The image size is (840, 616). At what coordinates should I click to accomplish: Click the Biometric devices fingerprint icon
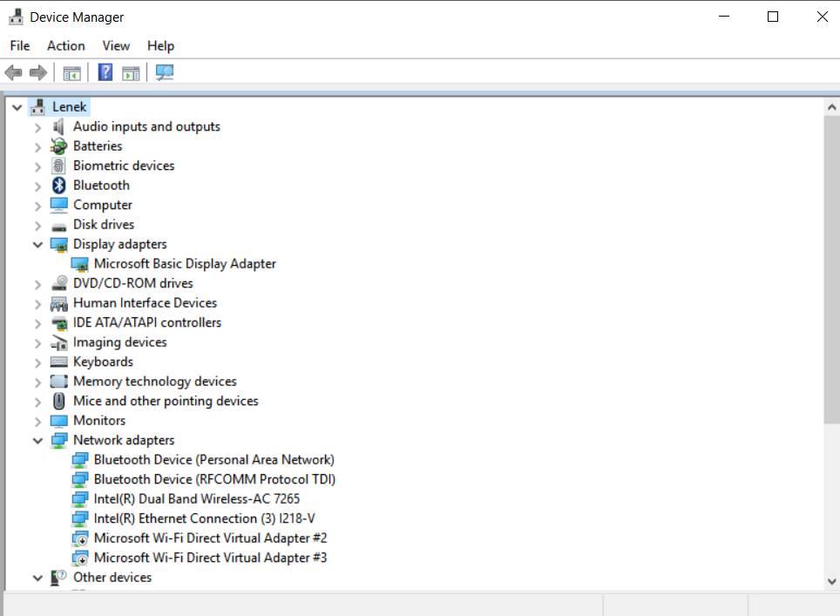tap(59, 166)
